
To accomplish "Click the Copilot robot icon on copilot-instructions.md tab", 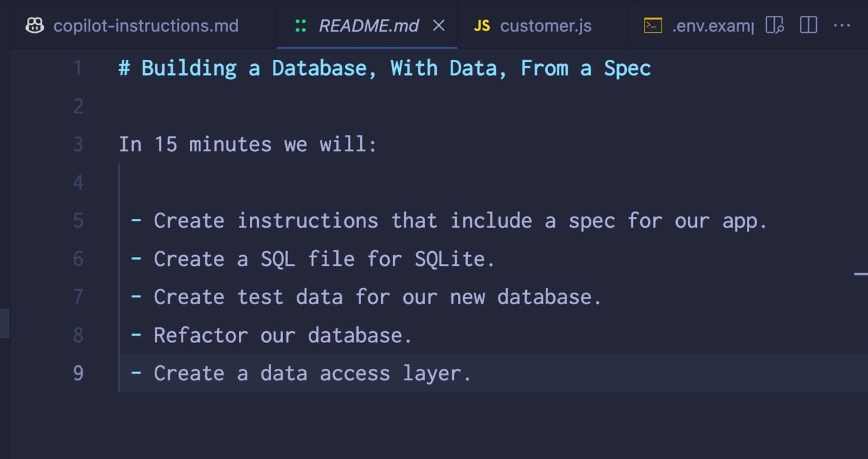I will coord(34,25).
